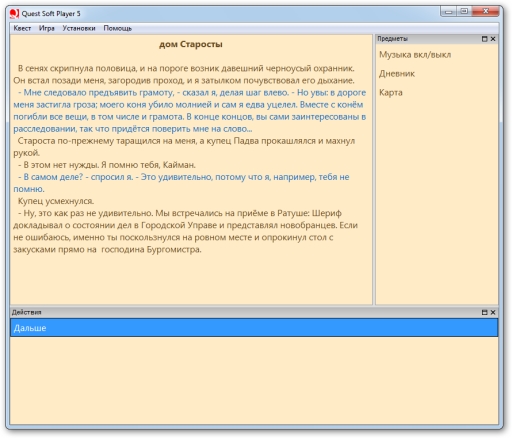Click the дом Старосты location heading
The height and width of the screenshot is (438, 512).
tap(191, 44)
